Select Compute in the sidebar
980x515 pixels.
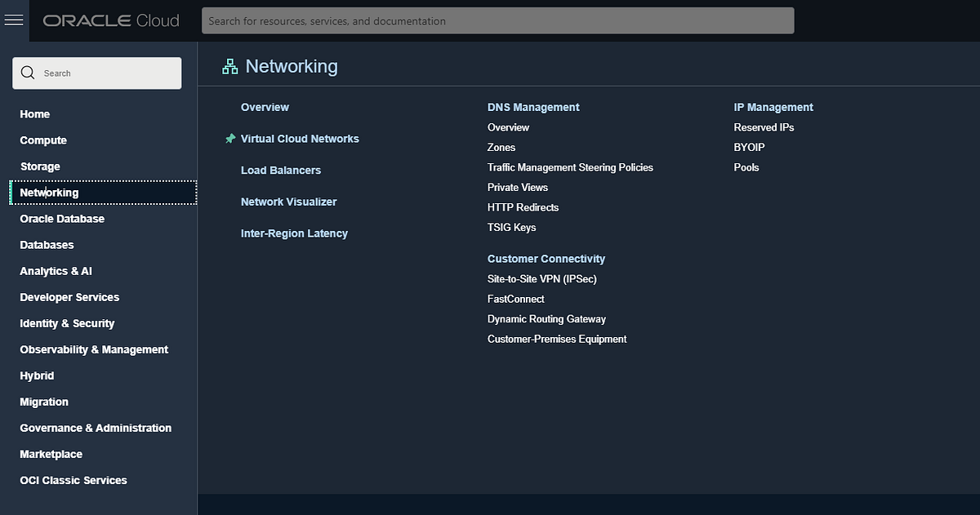pos(42,140)
